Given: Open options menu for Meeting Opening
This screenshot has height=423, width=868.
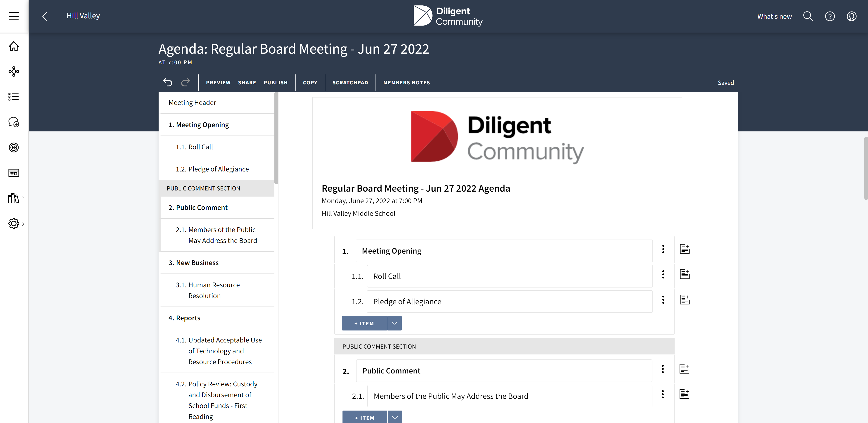Looking at the screenshot, I should click(x=663, y=249).
